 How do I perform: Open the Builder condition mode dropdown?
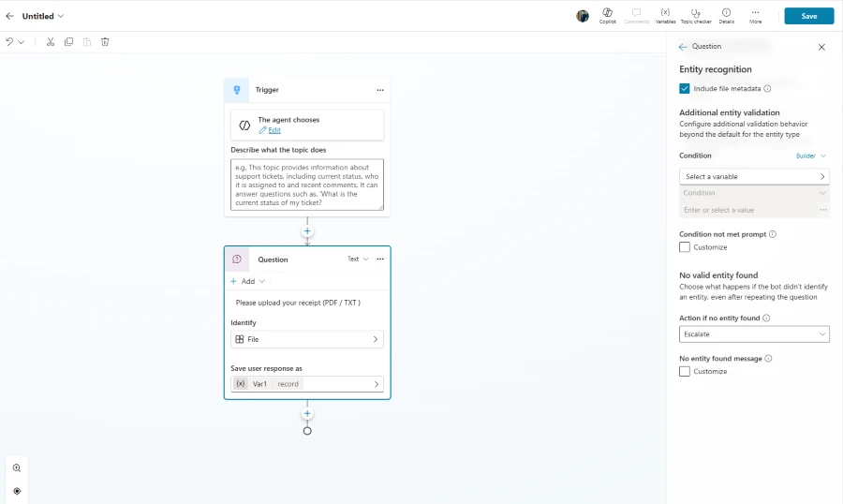pos(810,156)
